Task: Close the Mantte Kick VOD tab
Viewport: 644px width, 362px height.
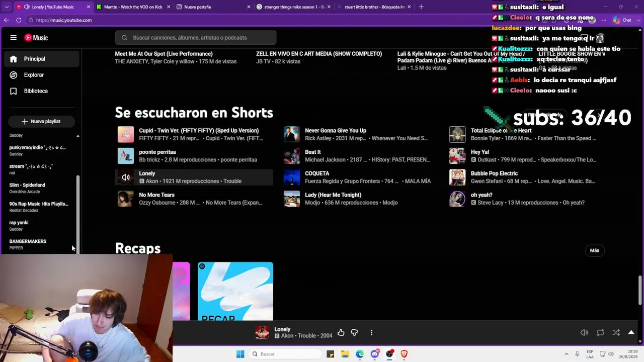Action: 169,7
